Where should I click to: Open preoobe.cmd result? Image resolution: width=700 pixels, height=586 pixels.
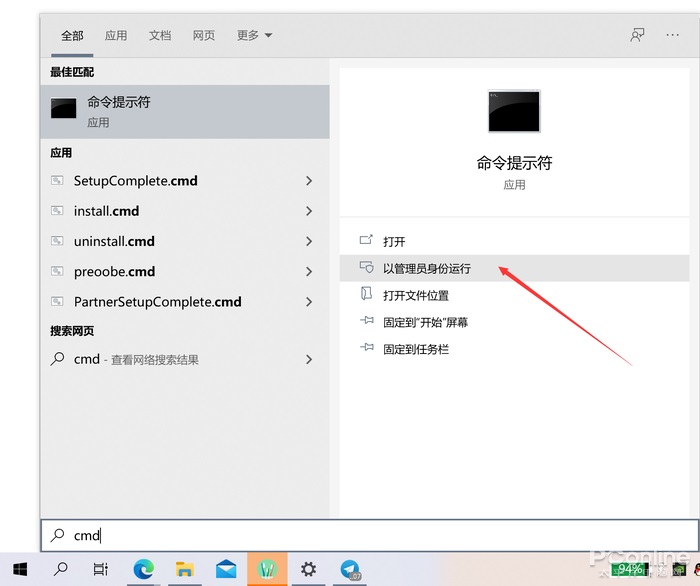[x=185, y=272]
